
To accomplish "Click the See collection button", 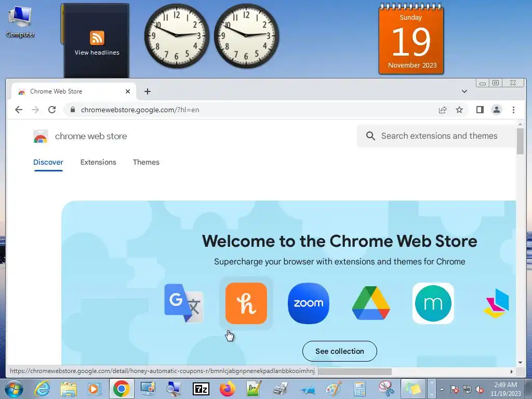I will (340, 351).
